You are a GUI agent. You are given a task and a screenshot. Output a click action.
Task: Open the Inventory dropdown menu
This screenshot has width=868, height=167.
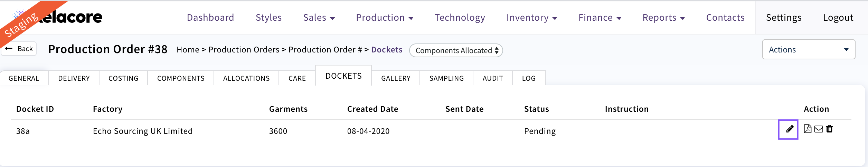[531, 18]
